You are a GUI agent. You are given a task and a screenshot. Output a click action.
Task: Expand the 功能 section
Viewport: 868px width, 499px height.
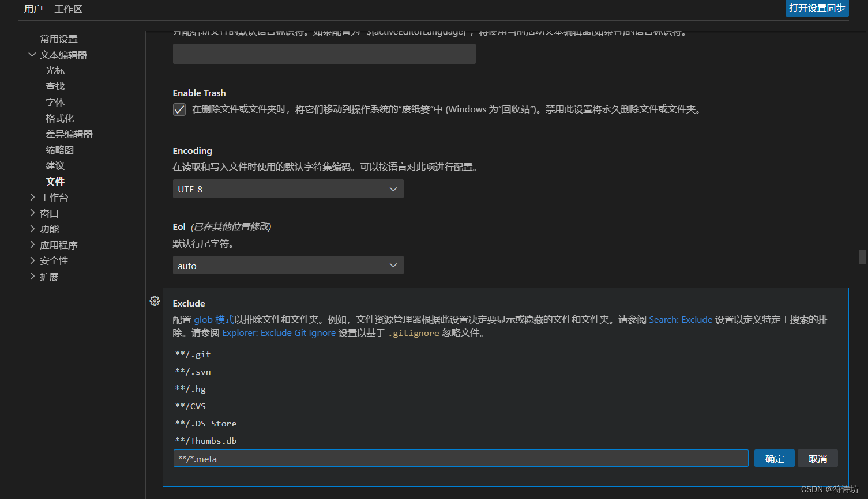click(32, 229)
